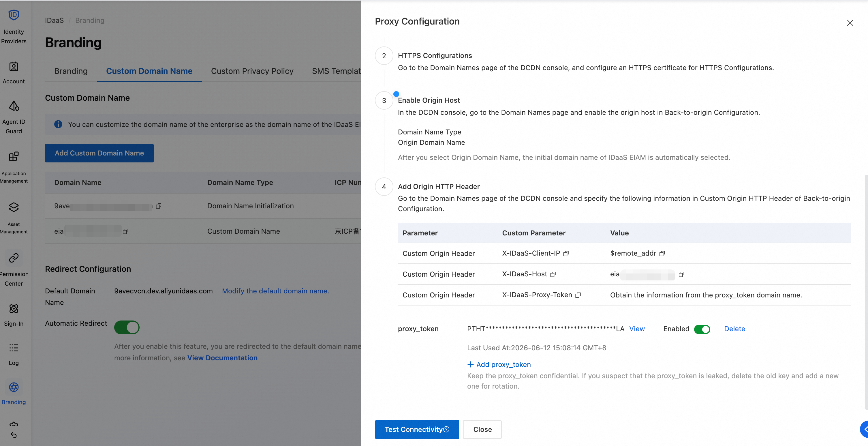Open floating help widget at right edge
The image size is (868, 446).
click(x=864, y=430)
